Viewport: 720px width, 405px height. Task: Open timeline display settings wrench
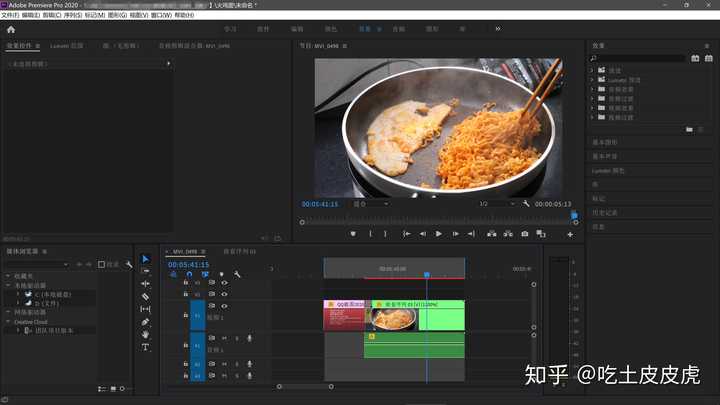[237, 274]
